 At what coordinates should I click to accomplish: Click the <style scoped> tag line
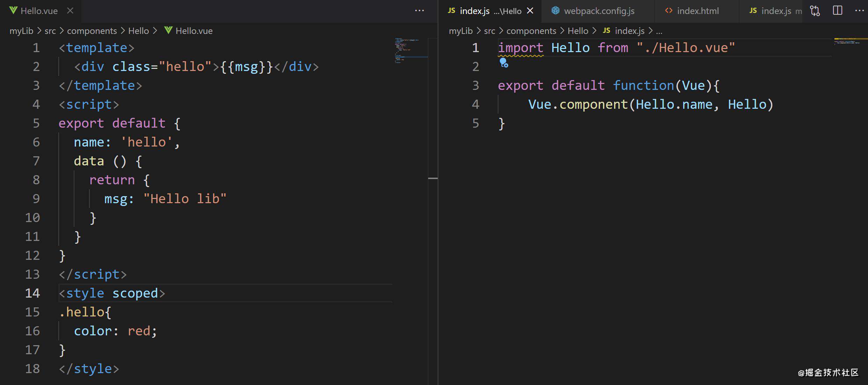pyautogui.click(x=112, y=293)
